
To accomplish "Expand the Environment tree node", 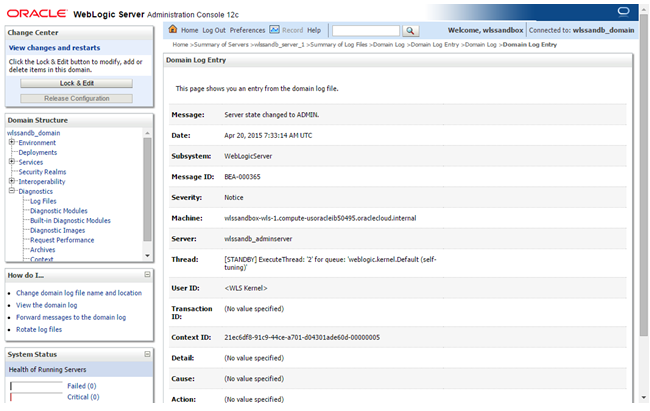I will click(x=12, y=142).
